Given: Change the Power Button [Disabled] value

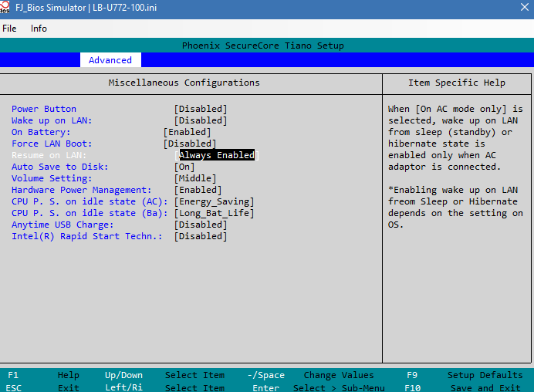Looking at the screenshot, I should pyautogui.click(x=201, y=109).
